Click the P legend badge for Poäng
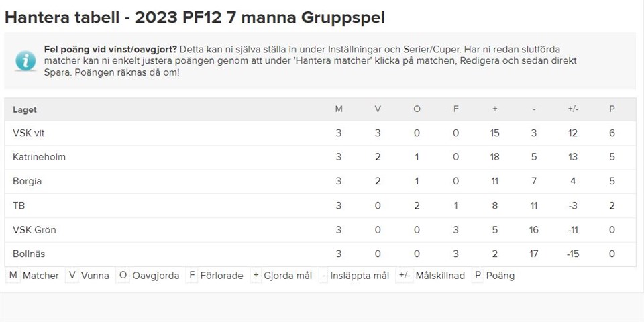The height and width of the screenshot is (322, 644). coord(477,276)
